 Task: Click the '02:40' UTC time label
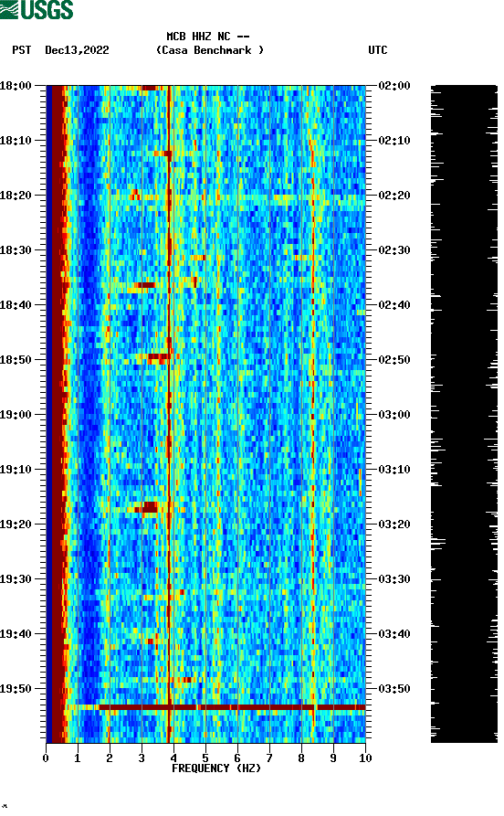pyautogui.click(x=394, y=305)
